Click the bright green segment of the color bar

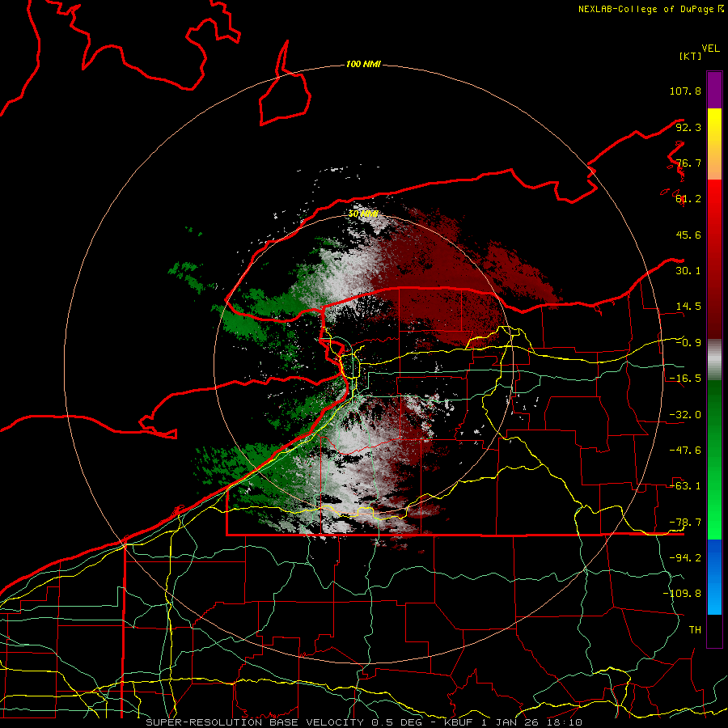[714, 459]
